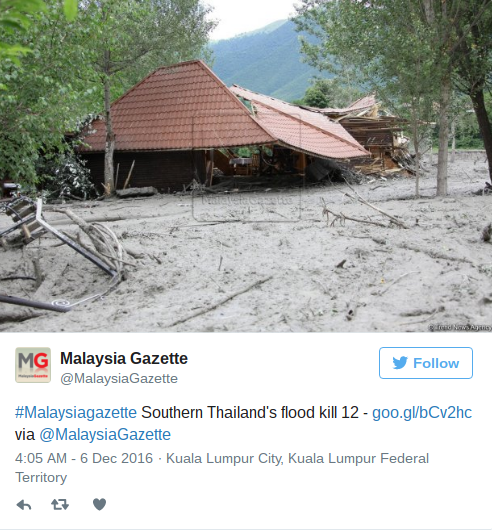
Task: Open the @MalaysiaGazette handle under the name
Action: pos(119,379)
